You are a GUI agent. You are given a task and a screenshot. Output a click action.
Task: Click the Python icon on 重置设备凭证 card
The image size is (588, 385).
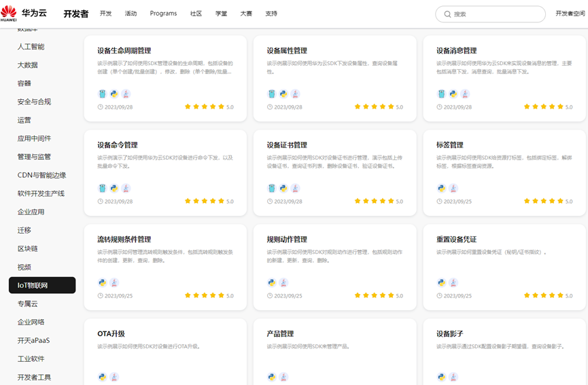click(441, 282)
